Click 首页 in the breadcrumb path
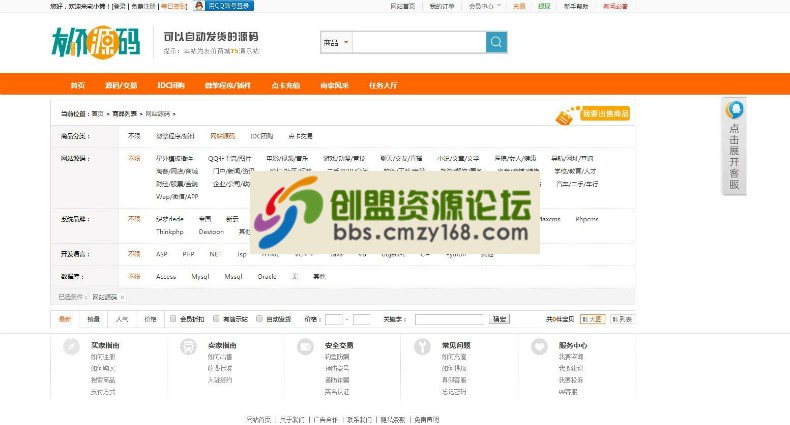The width and height of the screenshot is (790, 425). (97, 114)
